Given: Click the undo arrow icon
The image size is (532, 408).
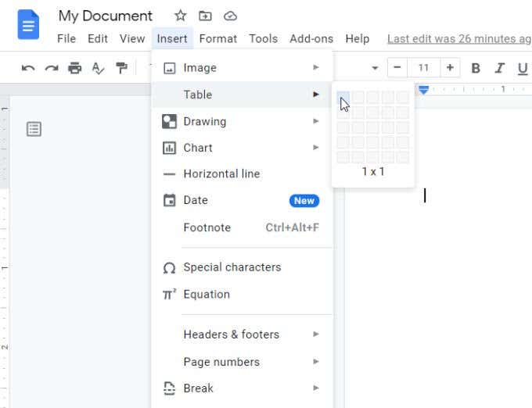Looking at the screenshot, I should [x=28, y=68].
